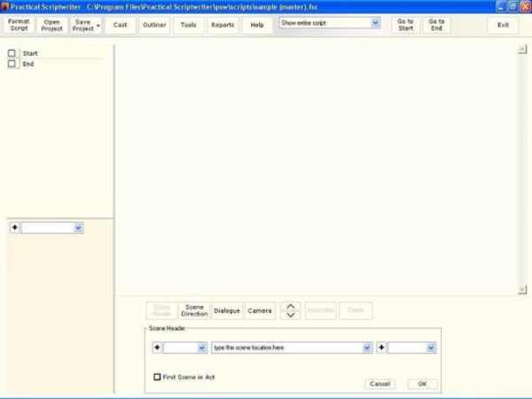Image resolution: width=532 pixels, height=399 pixels.
Task: Enable First Scene in Act checkbox
Action: pyautogui.click(x=158, y=377)
